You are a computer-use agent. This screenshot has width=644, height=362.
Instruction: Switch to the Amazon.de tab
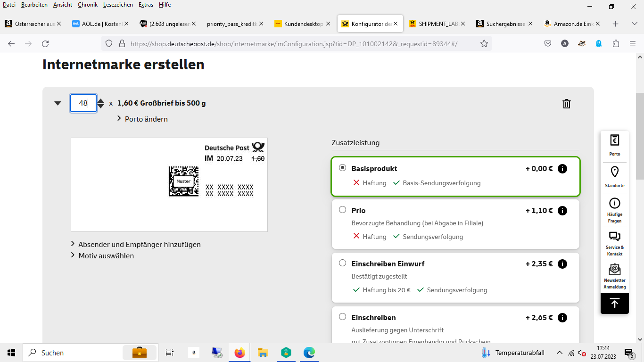pos(571,24)
